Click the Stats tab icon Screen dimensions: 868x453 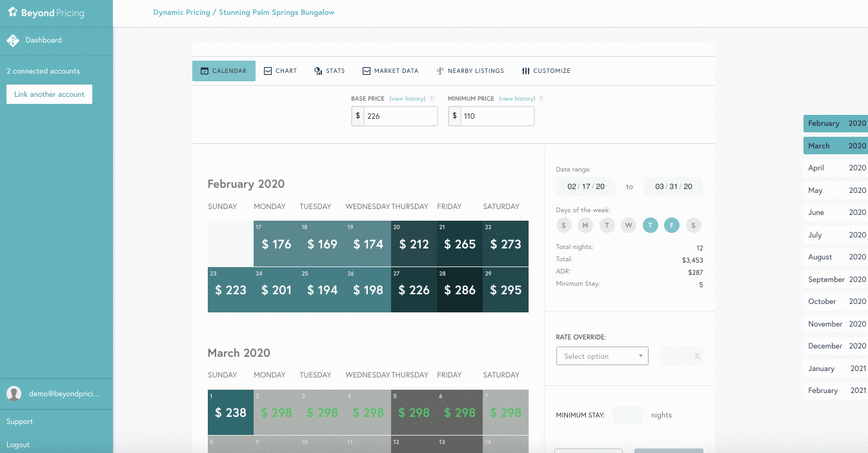[x=318, y=71]
